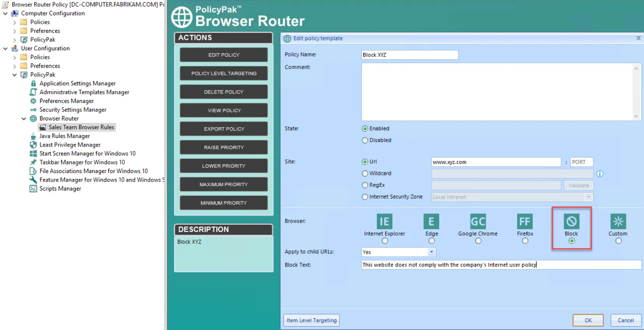This screenshot has height=330, width=644.
Task: Click the RAISE PRIORITY action
Action: point(223,147)
